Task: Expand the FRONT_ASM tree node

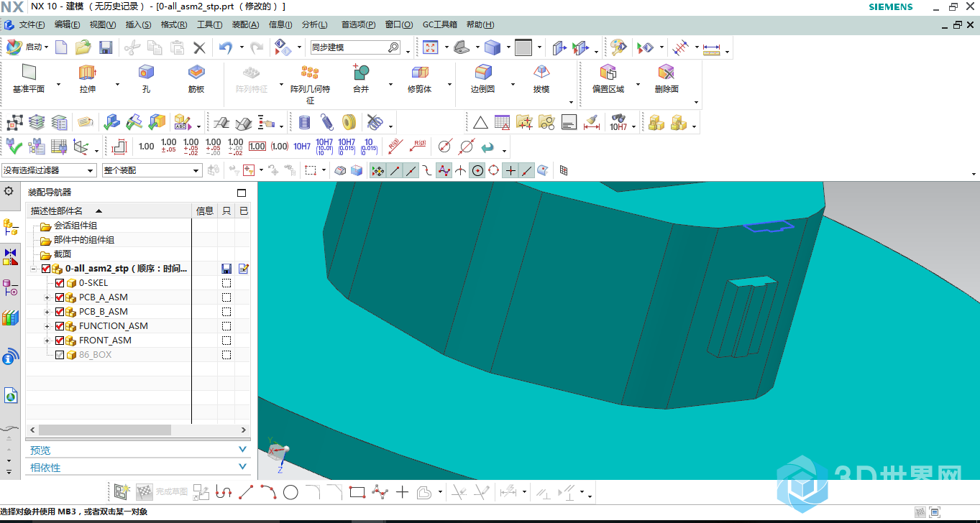Action: click(x=47, y=341)
